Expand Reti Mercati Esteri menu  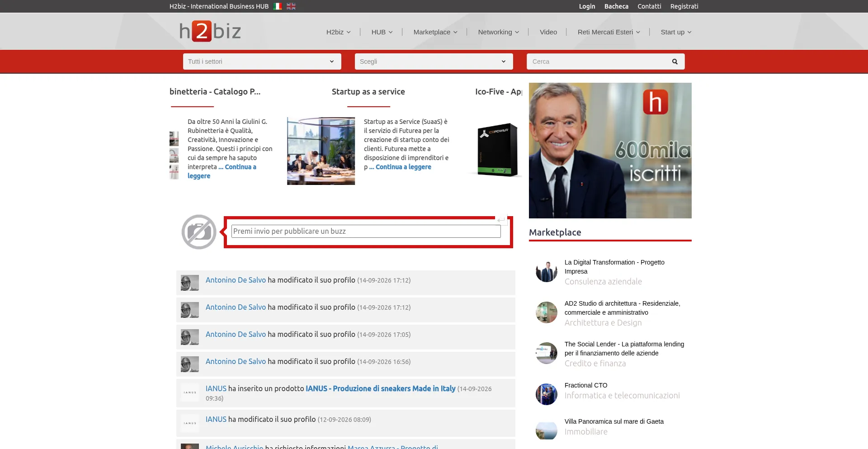(x=609, y=32)
